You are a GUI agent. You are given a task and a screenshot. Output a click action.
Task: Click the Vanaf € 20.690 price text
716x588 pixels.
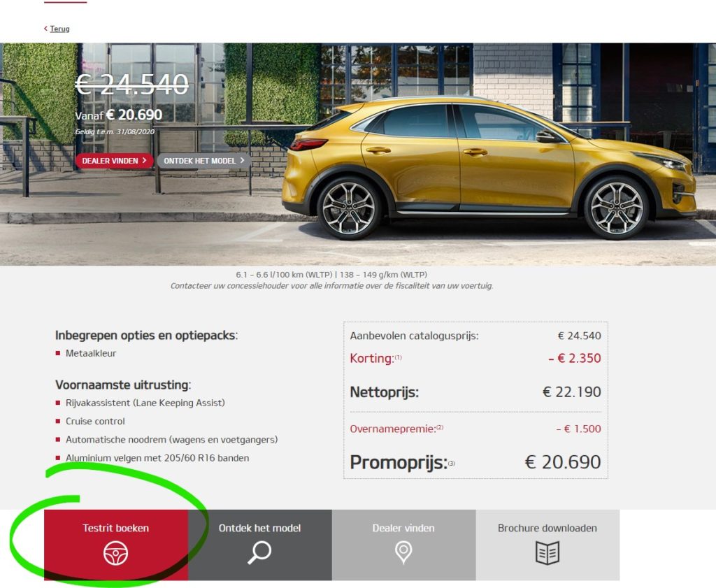click(x=119, y=115)
